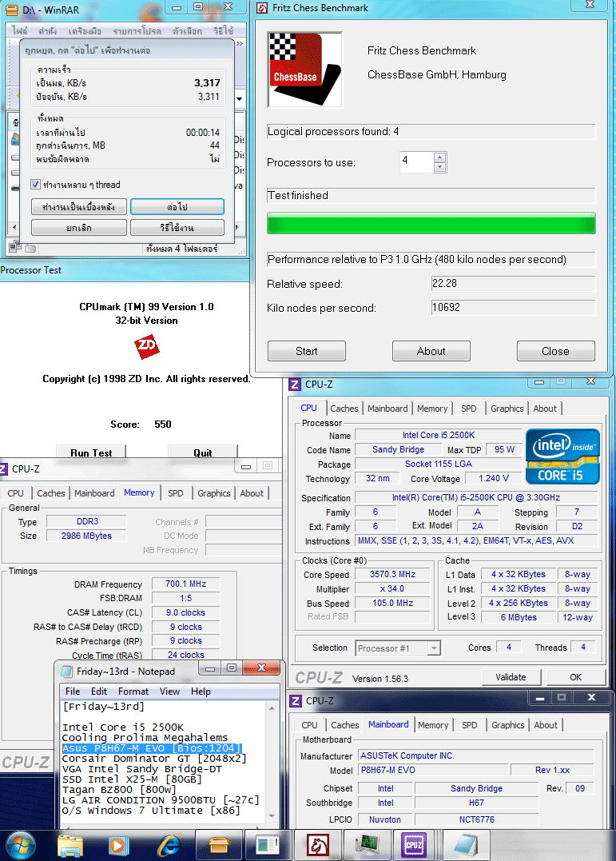The height and width of the screenshot is (861, 616).
Task: Open About tab in CPU-Z processor window
Action: [545, 409]
